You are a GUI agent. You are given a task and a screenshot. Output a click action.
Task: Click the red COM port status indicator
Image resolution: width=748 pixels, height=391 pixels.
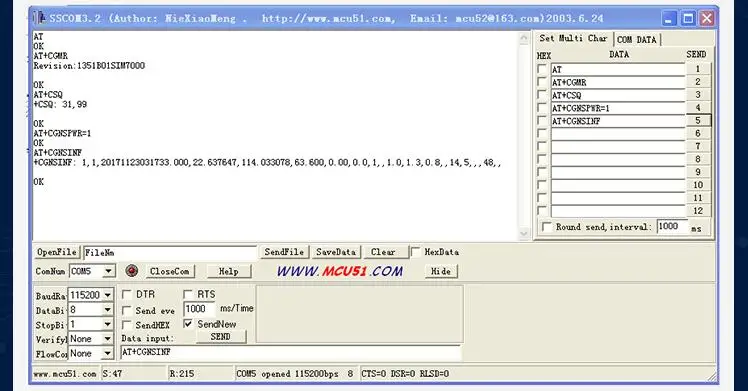132,271
